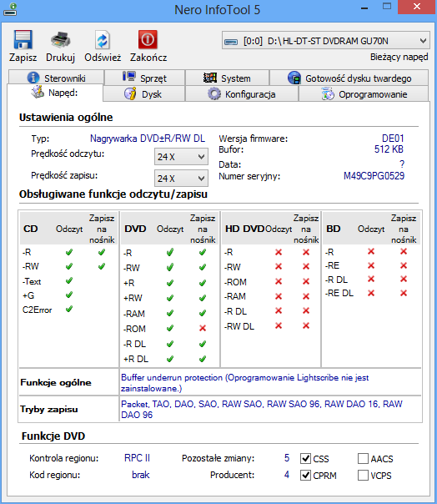Switch to the Sprzęt tab

coord(144,78)
